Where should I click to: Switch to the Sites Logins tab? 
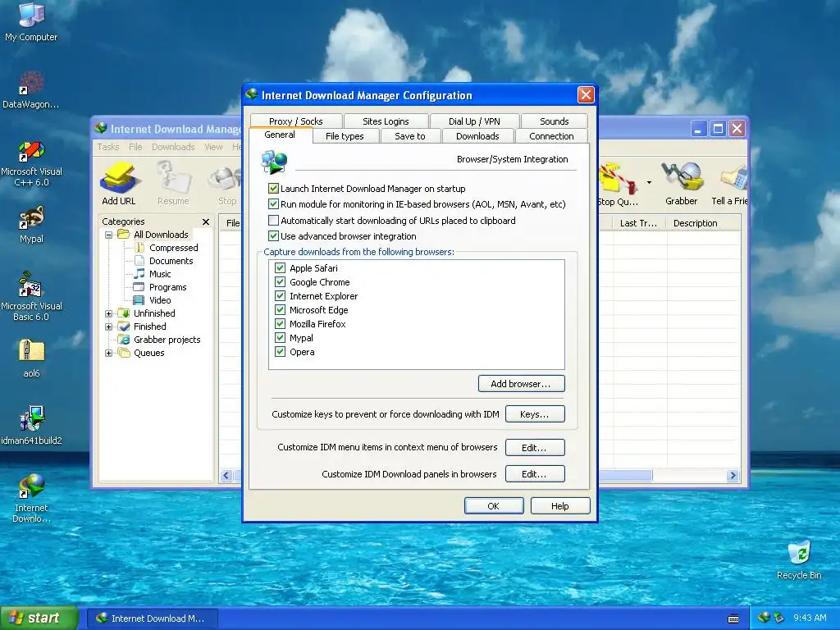tap(386, 121)
